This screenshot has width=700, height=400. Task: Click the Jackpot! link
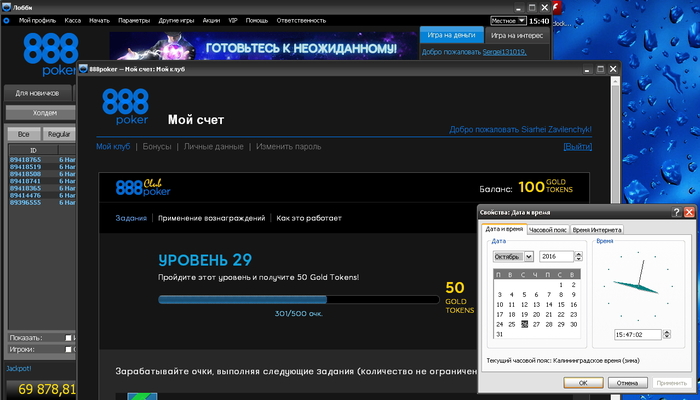click(19, 368)
